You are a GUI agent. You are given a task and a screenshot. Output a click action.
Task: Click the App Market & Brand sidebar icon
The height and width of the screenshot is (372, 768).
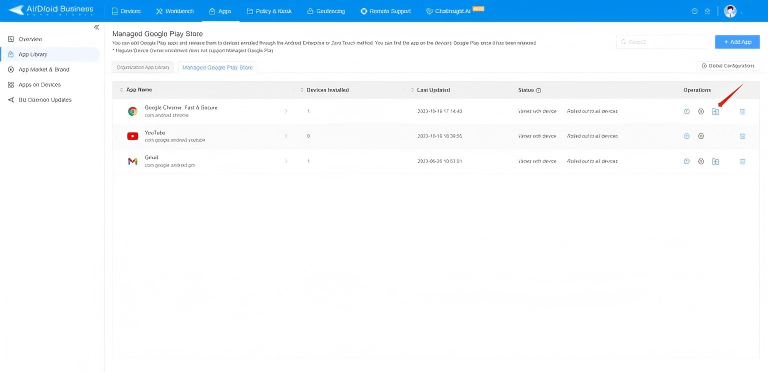tap(11, 70)
